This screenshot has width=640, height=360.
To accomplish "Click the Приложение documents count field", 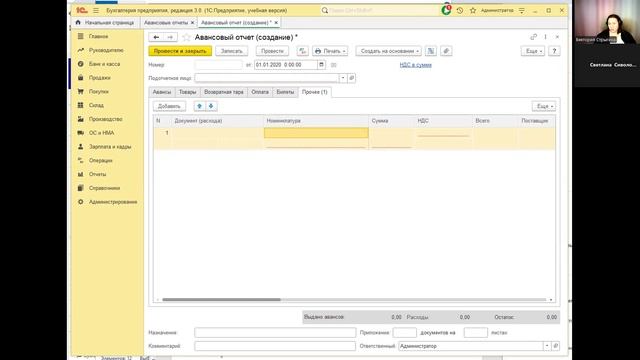I will tap(404, 333).
